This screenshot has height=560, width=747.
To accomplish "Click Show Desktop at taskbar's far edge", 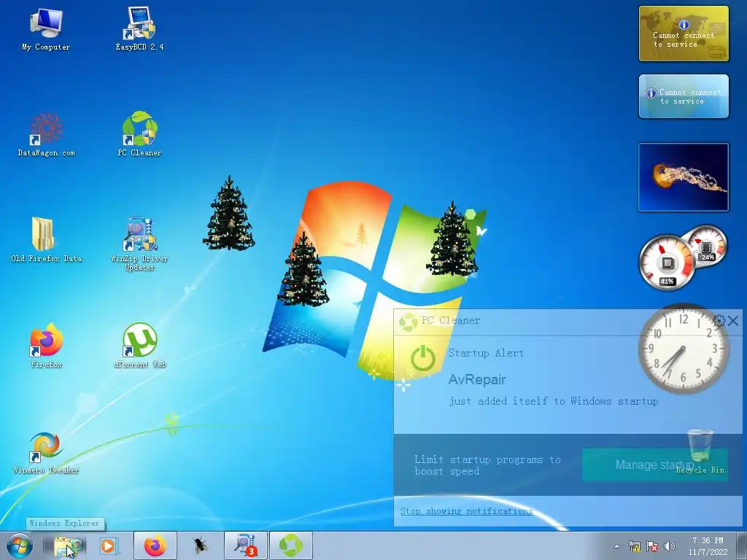I will 741,545.
